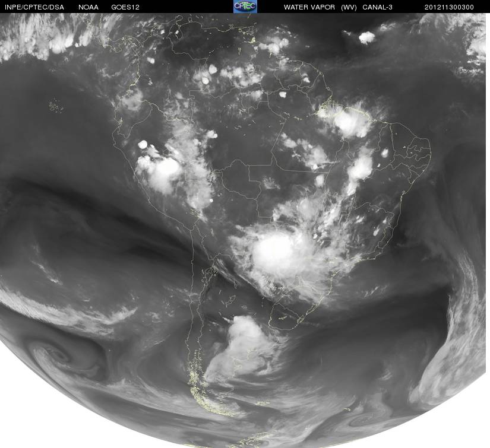
Task: Click the (WV) abbreviation text
Action: point(349,7)
